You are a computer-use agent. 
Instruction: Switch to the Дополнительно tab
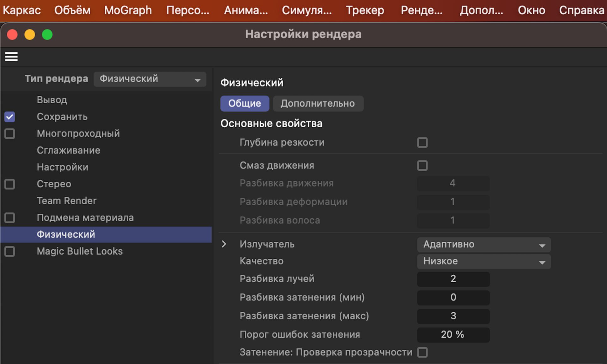[318, 104]
